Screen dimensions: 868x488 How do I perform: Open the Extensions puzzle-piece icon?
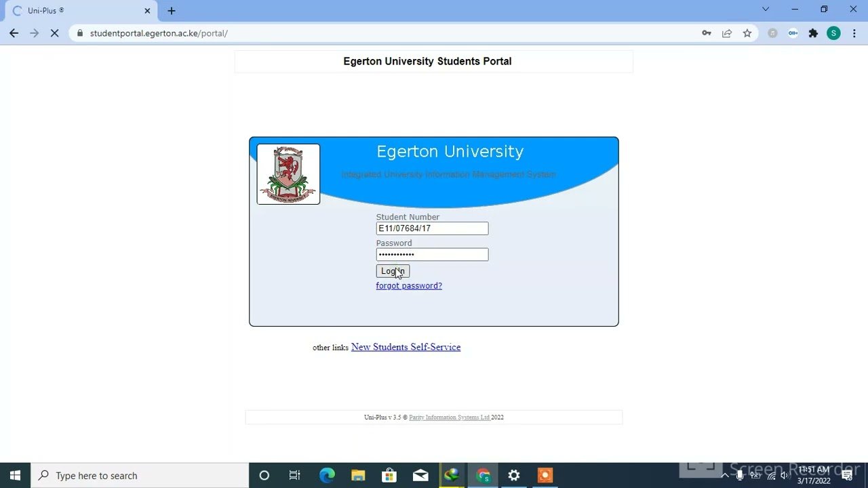coord(813,33)
